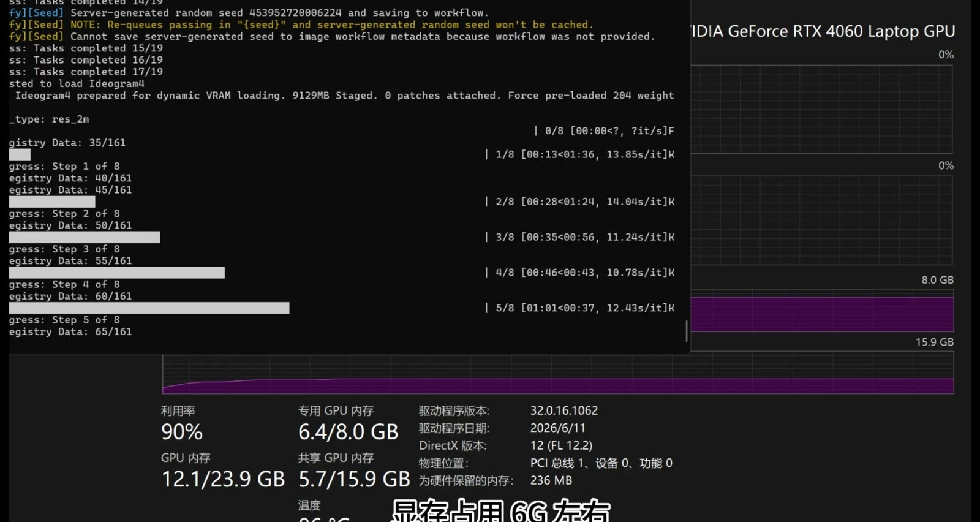The height and width of the screenshot is (522, 980).
Task: Click the terminal window's vertical scrollbar thumb
Action: tap(686, 331)
